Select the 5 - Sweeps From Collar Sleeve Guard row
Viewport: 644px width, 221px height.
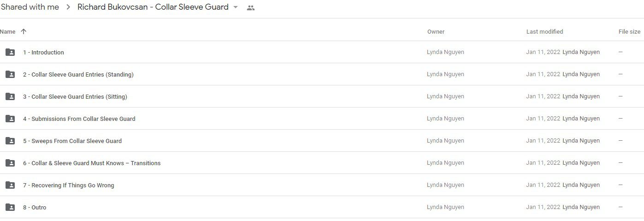pos(322,141)
